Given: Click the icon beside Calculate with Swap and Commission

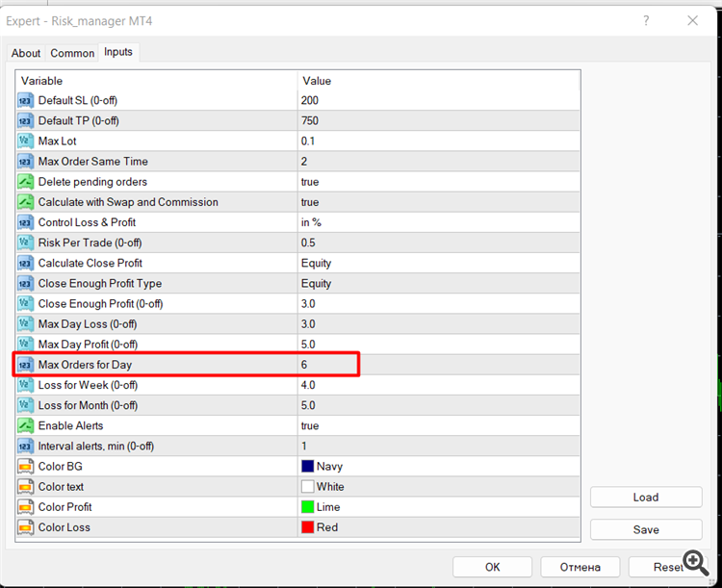Looking at the screenshot, I should coord(25,202).
